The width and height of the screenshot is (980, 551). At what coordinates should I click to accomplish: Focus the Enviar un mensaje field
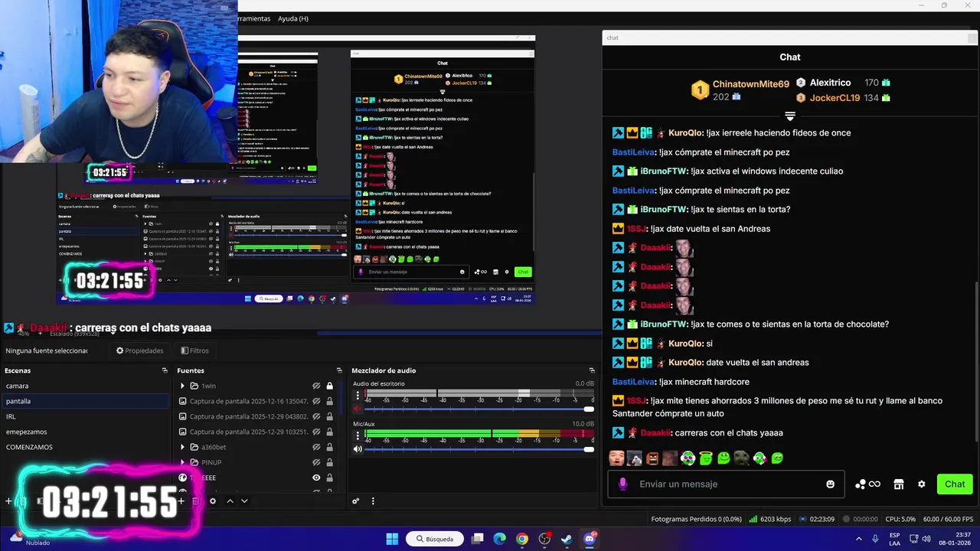click(x=726, y=484)
